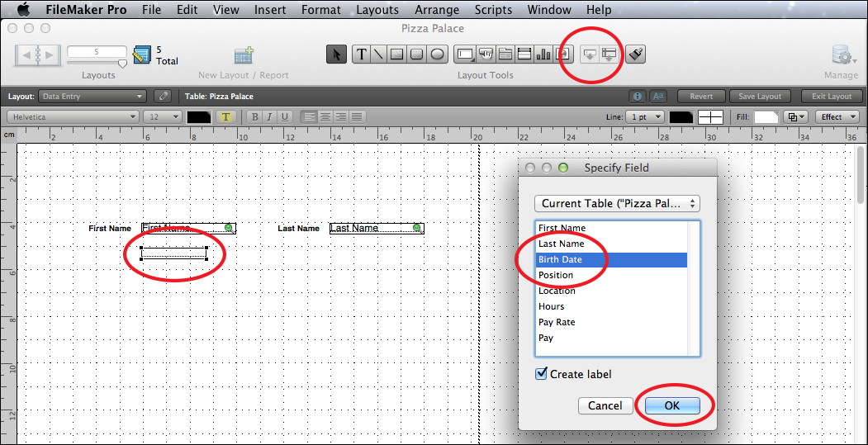Image resolution: width=868 pixels, height=445 pixels.
Task: Open the fill pattern dropdown
Action: [x=796, y=117]
